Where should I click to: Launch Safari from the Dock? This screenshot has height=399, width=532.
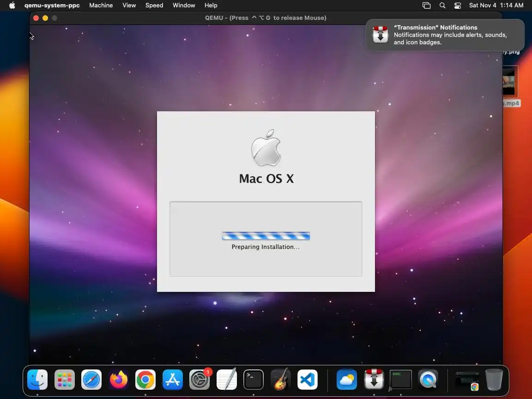click(91, 379)
